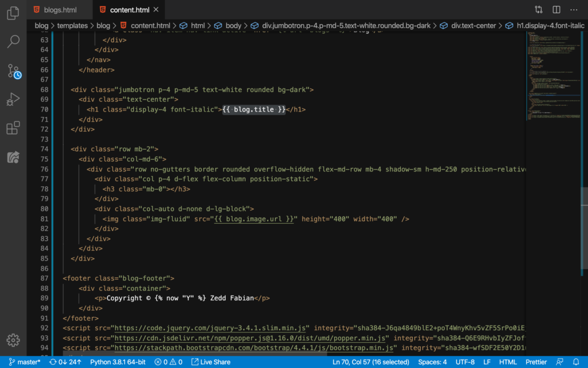
Task: Click the div class="col-md-6" line
Action: pos(123,159)
